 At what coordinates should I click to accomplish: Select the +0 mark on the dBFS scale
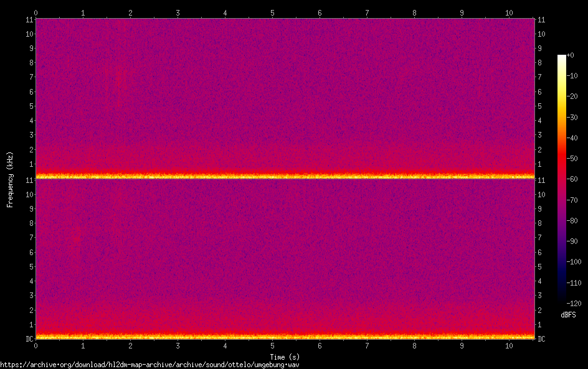click(x=571, y=55)
